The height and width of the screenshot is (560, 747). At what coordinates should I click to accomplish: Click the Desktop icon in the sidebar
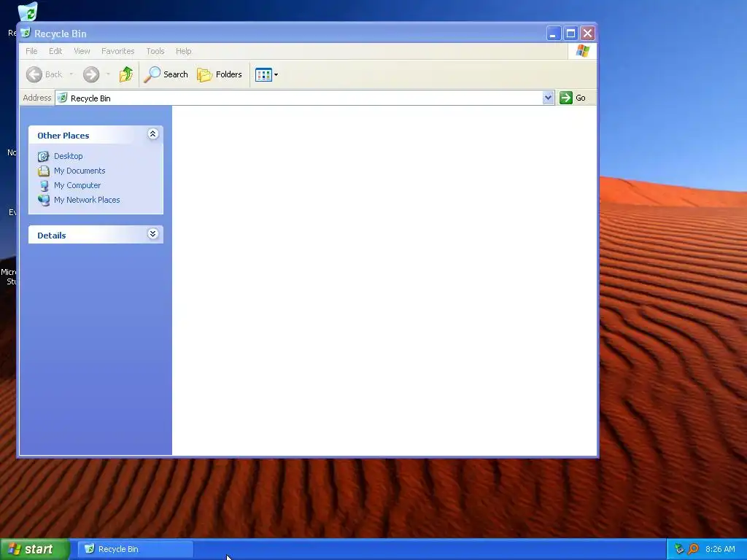click(x=43, y=156)
